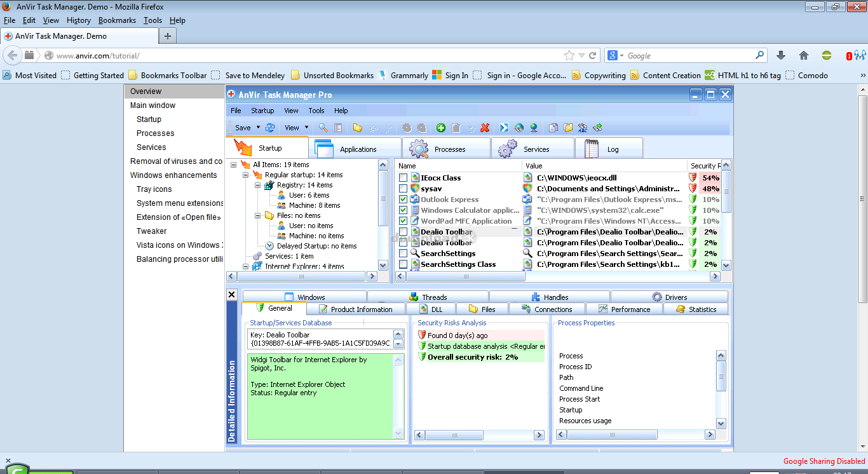Click the blue arrow square icon in AnVir toolbar

[x=504, y=128]
